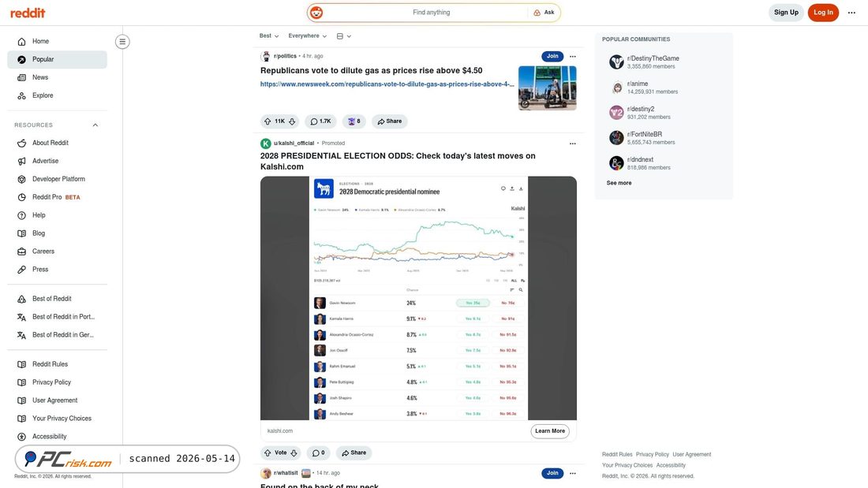Give an award on the politics post
This screenshot has height=488, width=868.
click(354, 121)
